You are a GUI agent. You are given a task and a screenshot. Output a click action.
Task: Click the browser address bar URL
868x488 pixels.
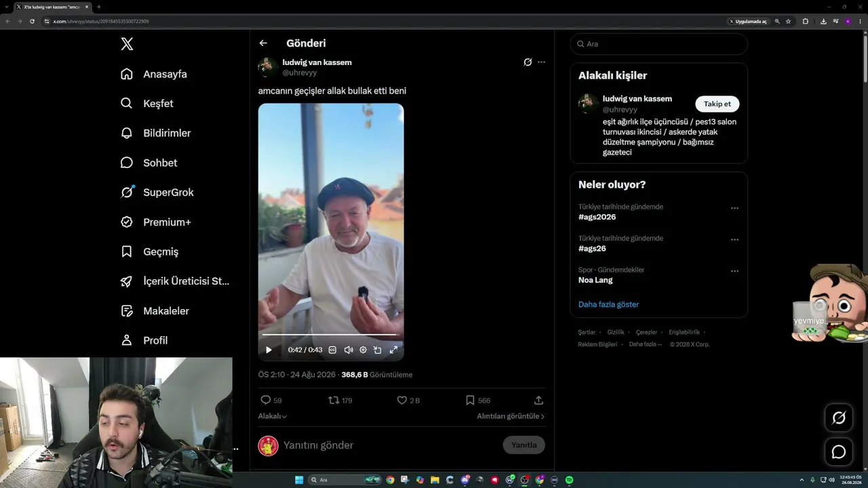click(101, 22)
